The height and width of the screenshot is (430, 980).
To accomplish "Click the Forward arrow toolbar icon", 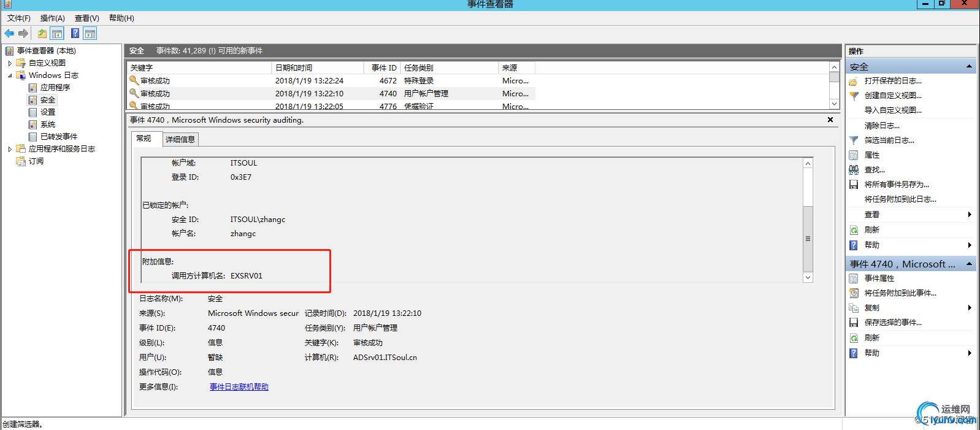I will [x=23, y=33].
